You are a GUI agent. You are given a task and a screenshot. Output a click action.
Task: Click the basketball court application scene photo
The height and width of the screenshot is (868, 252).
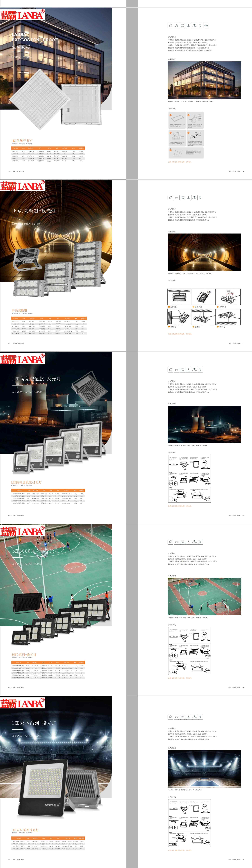pos(204,596)
